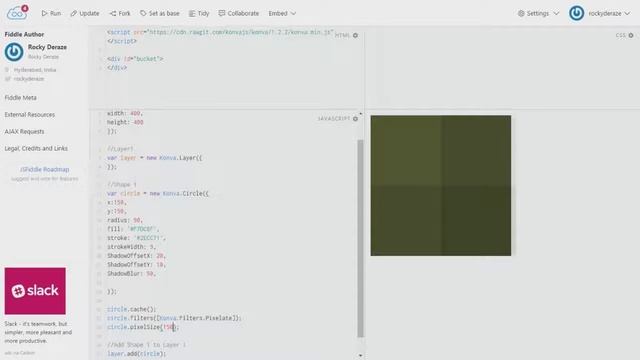Click the notification badge on logo
Viewport: 640px width, 360px height.
point(25,8)
